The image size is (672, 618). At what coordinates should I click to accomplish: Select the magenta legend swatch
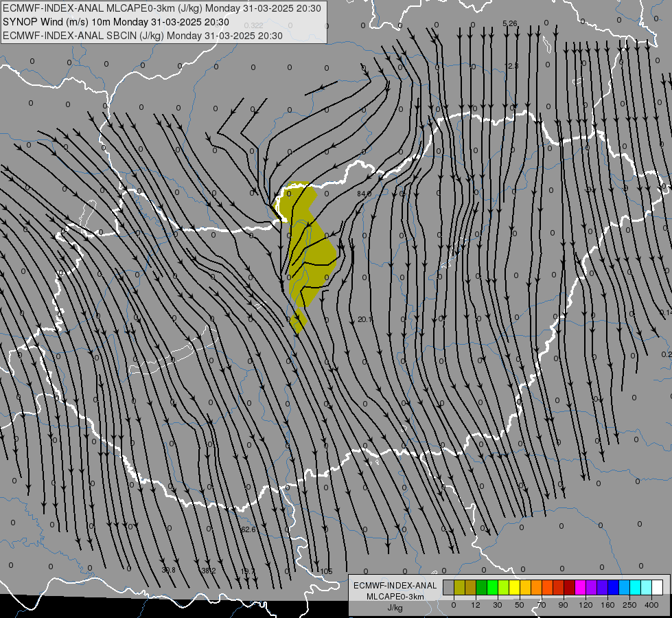pos(581,587)
